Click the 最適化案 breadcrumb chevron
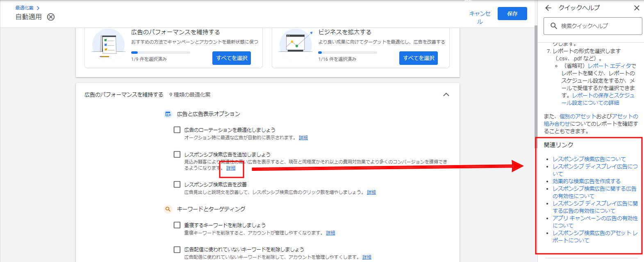 click(38, 8)
